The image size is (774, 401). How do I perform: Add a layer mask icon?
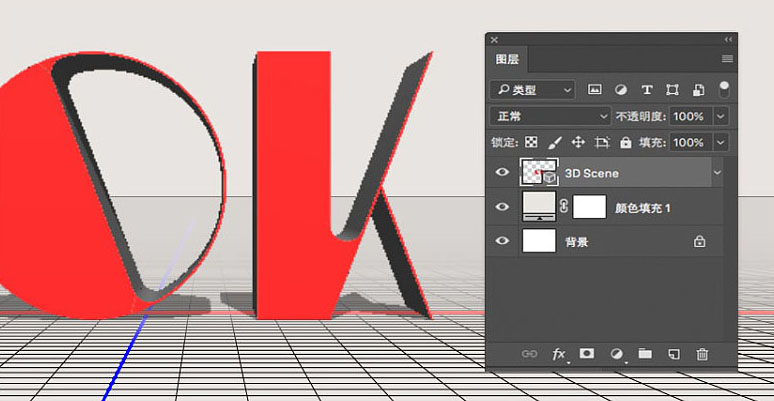click(x=587, y=353)
